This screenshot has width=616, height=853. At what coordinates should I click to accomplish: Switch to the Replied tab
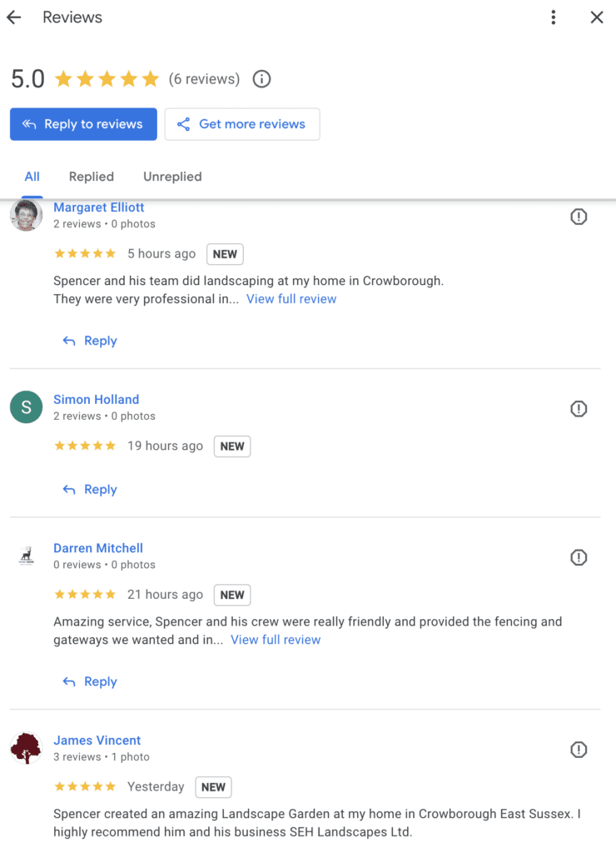(x=91, y=177)
